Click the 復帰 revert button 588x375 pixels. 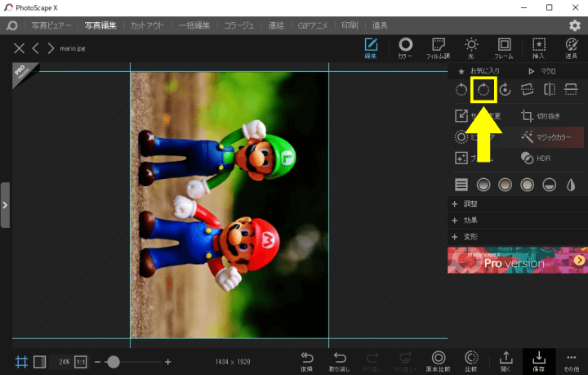coord(307,361)
